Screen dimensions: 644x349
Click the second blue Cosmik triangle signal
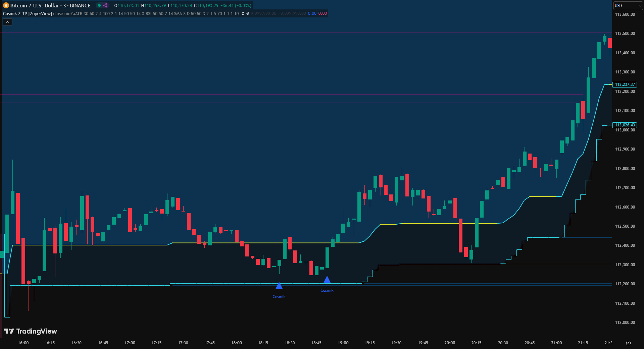pos(327,279)
